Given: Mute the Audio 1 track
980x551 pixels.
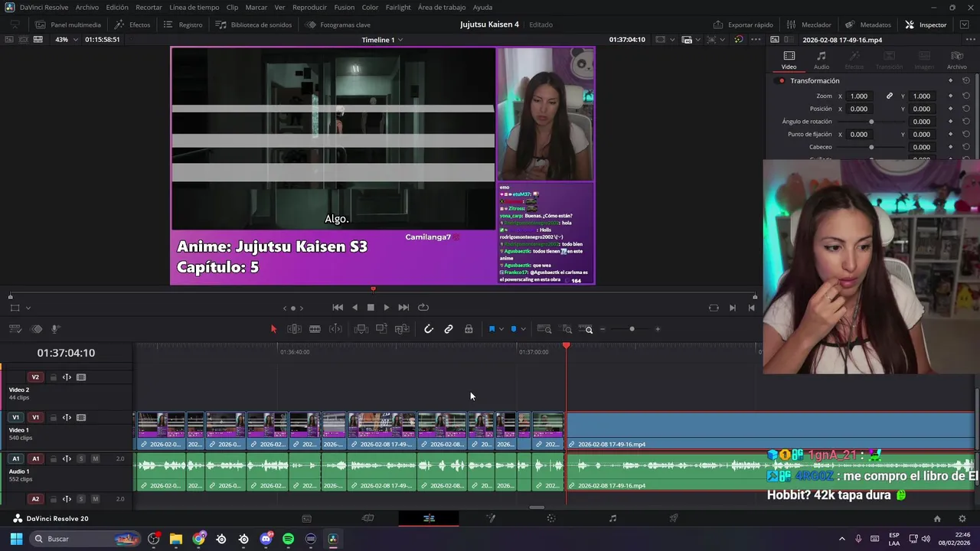Looking at the screenshot, I should click(96, 459).
